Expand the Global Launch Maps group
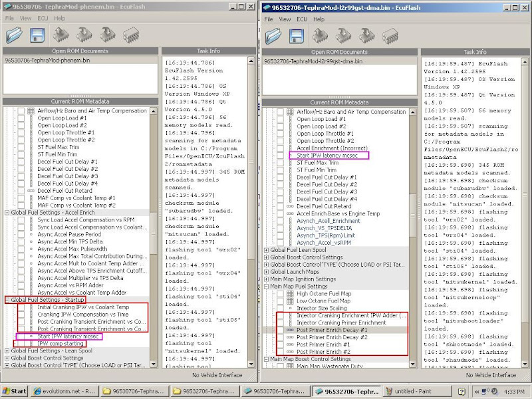This screenshot has height=399, width=532. coord(266,271)
